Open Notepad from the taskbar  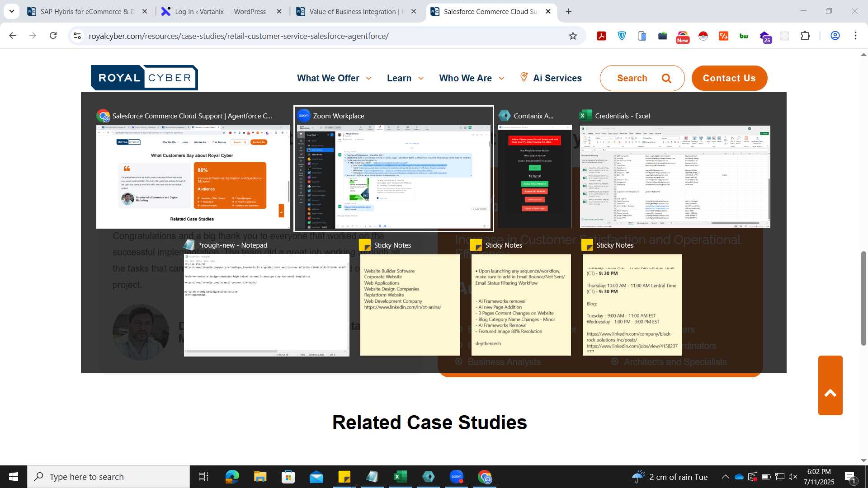(372, 477)
